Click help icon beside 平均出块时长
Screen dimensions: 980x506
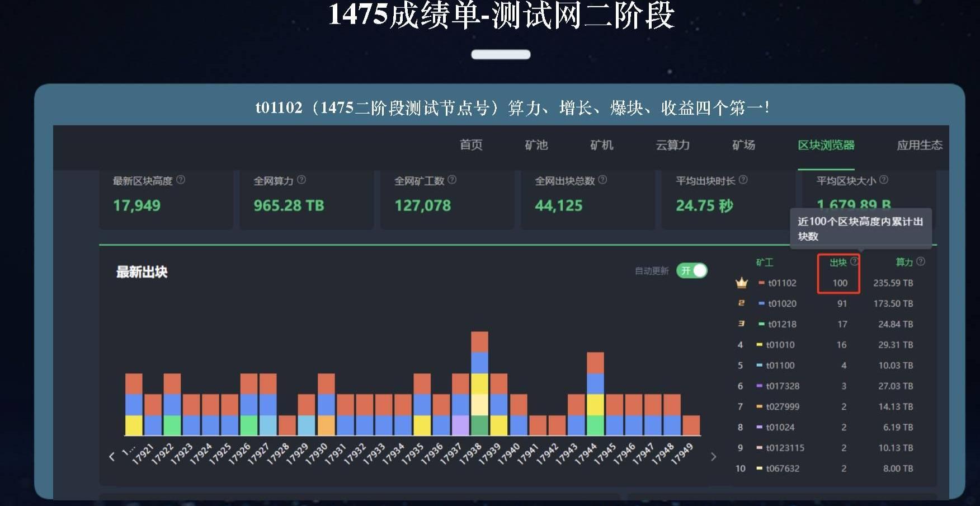tap(743, 180)
